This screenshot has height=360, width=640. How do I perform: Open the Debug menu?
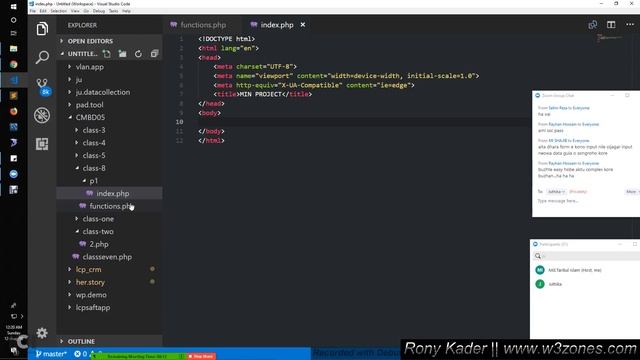[99, 11]
